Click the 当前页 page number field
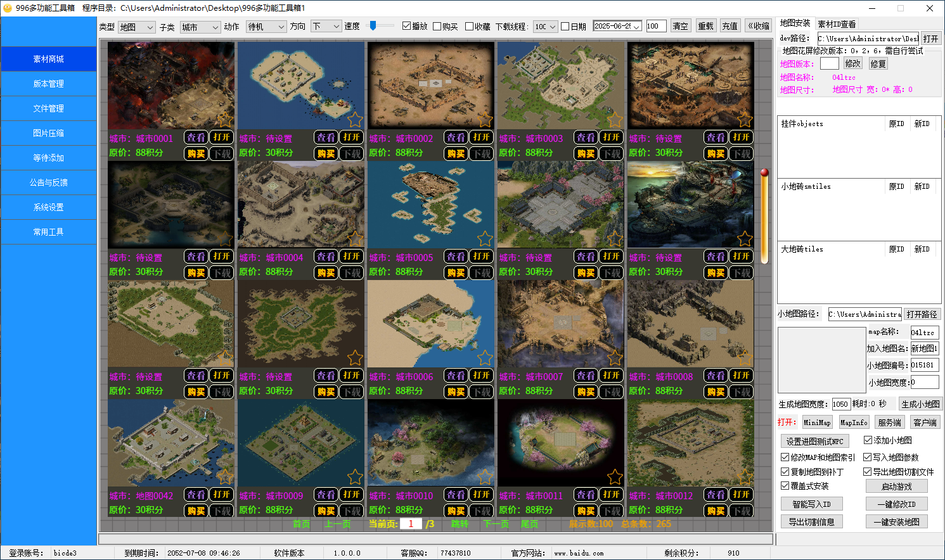 [411, 524]
